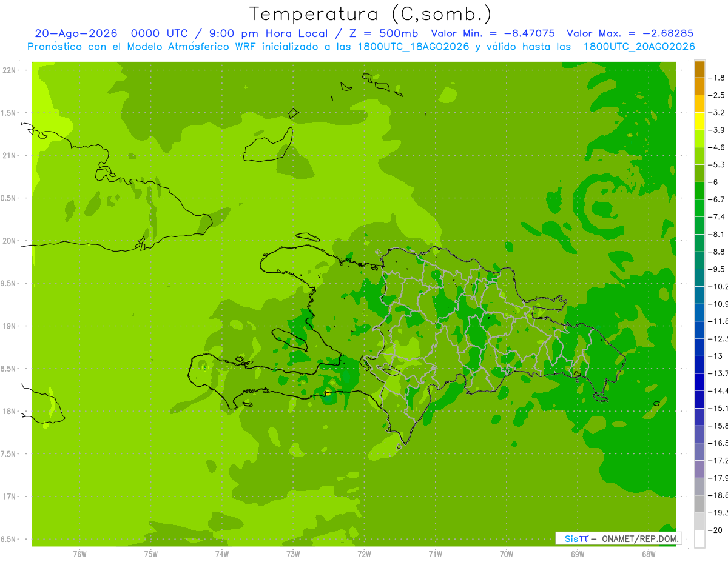This screenshot has height=562, width=728.
Task: Click the '-1.8' colorbar value
Action: 716,78
